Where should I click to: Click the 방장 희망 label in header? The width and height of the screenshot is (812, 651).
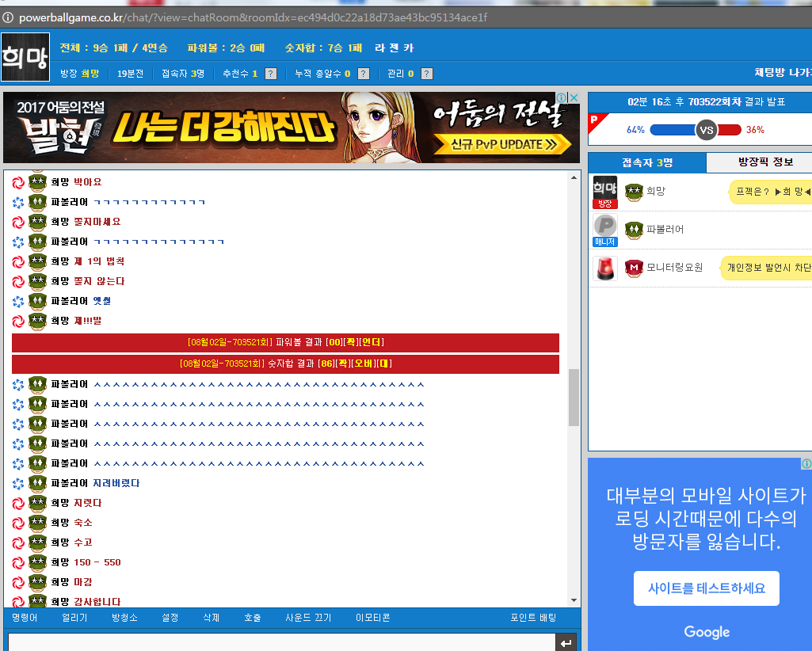point(80,74)
